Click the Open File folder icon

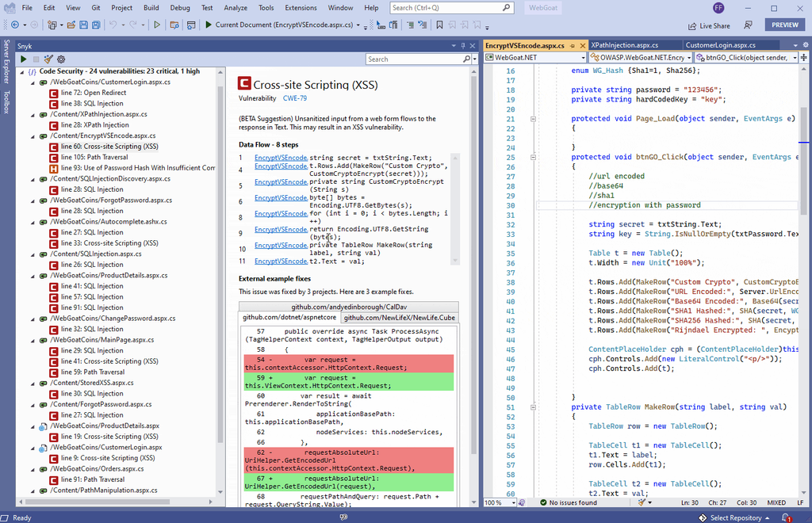click(71, 25)
